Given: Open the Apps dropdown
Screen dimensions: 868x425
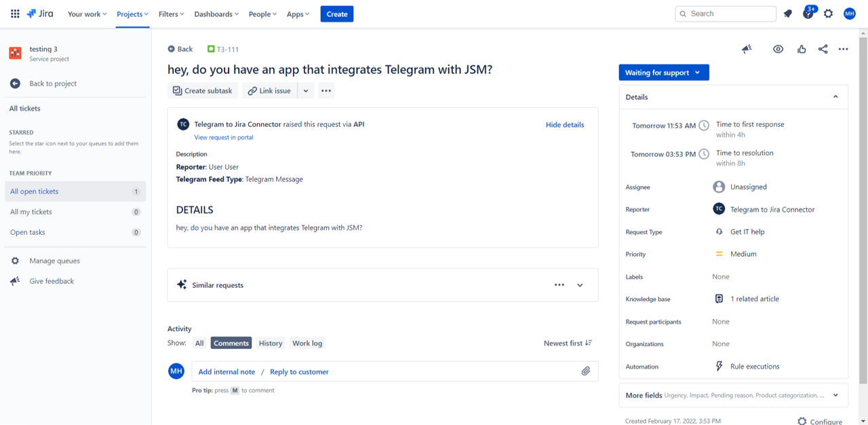Looking at the screenshot, I should 298,14.
